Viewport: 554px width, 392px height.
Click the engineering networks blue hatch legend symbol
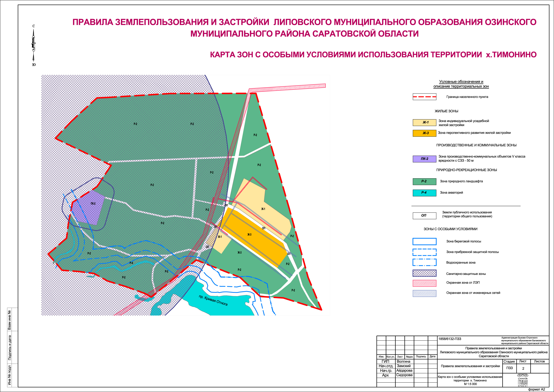(x=424, y=293)
